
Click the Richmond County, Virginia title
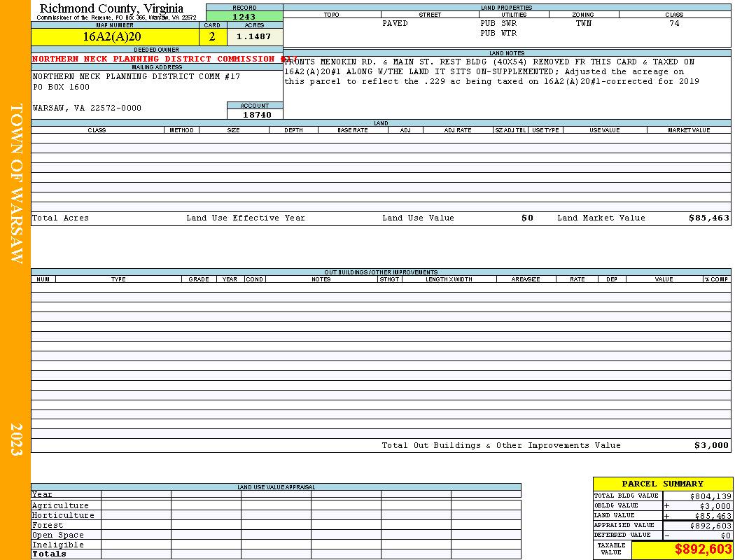[111, 8]
